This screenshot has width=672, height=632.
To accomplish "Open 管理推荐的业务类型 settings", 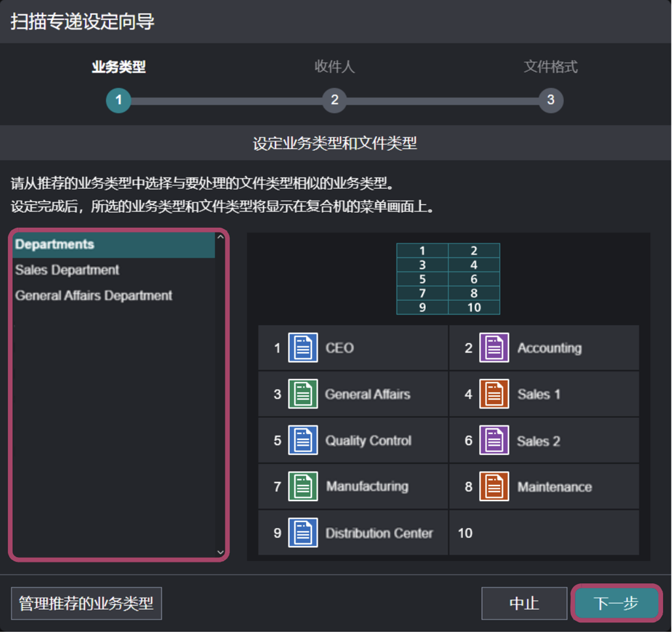I will pyautogui.click(x=86, y=603).
